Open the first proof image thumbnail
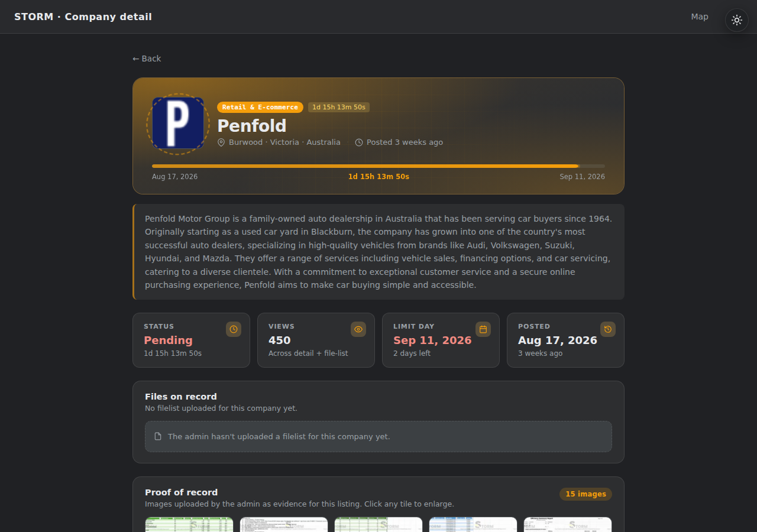The image size is (757, 532). pyautogui.click(x=189, y=525)
